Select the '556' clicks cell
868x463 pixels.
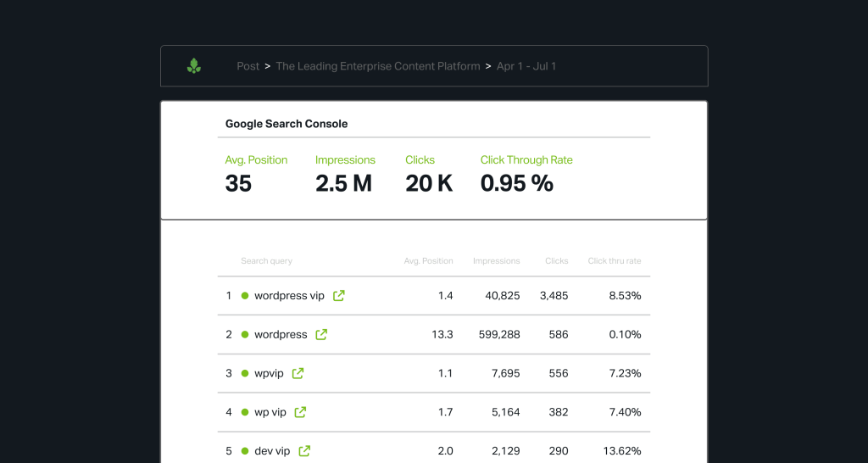(559, 373)
